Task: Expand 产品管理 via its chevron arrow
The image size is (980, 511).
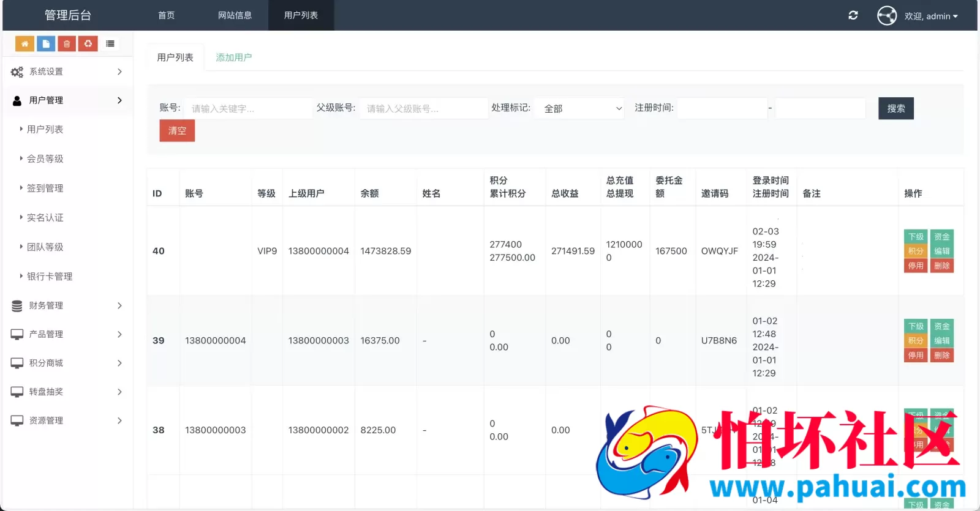Action: pos(119,334)
